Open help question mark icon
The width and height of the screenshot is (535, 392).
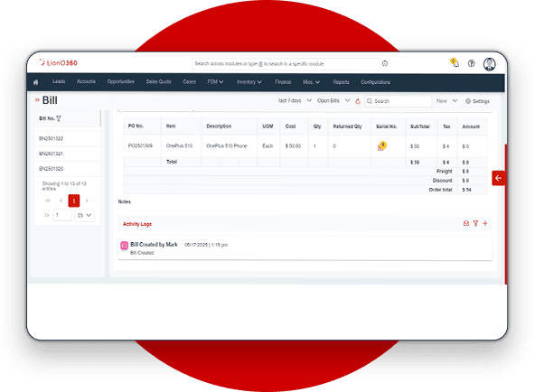coord(471,63)
